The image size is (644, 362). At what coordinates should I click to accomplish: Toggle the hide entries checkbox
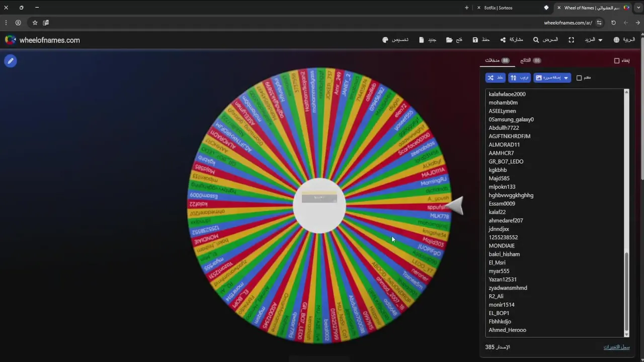(617, 61)
